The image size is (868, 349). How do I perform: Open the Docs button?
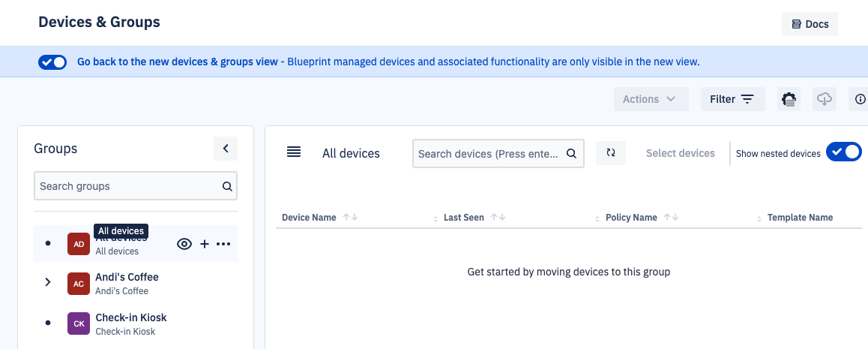[810, 24]
